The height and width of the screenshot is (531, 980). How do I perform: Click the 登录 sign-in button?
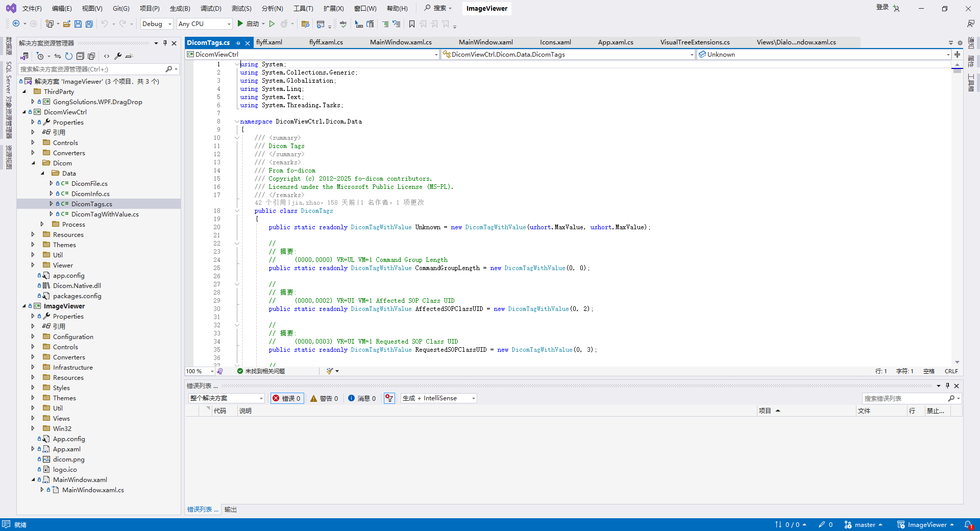tap(883, 7)
